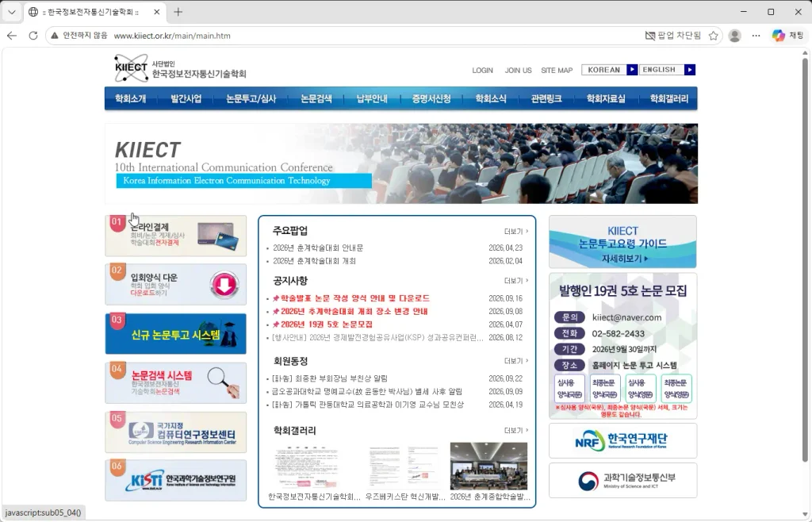Viewport: 812px width, 522px height.
Task: Open 2026년 춘계학술대회 개최 popup entry
Action: (314, 261)
